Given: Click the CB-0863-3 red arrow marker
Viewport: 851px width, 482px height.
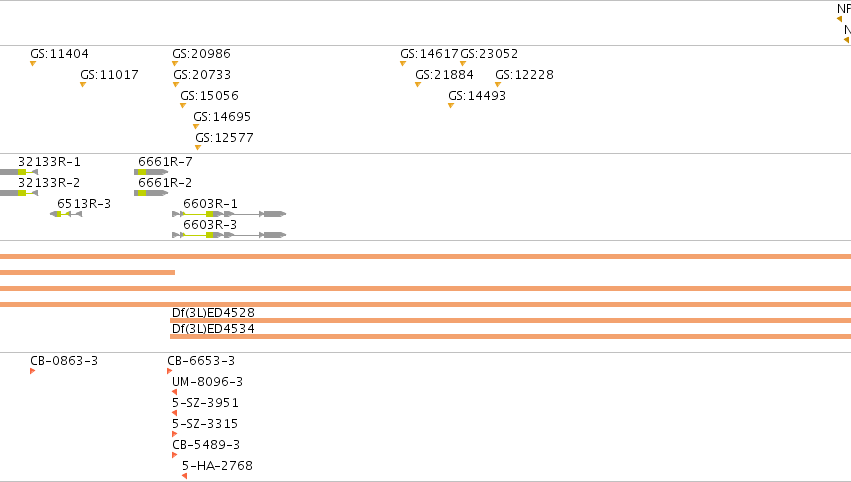Looking at the screenshot, I should [33, 371].
